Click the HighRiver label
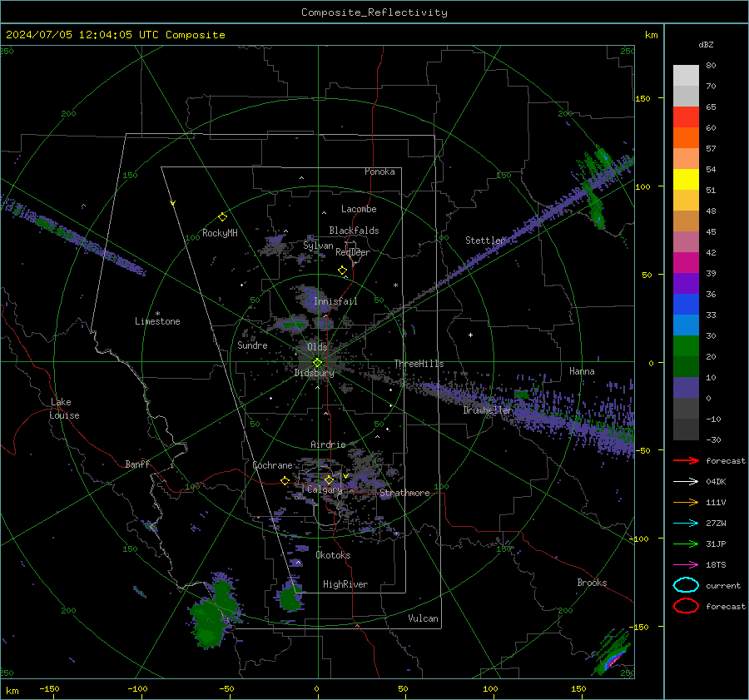Viewport: 749px width, 700px height. pyautogui.click(x=345, y=584)
